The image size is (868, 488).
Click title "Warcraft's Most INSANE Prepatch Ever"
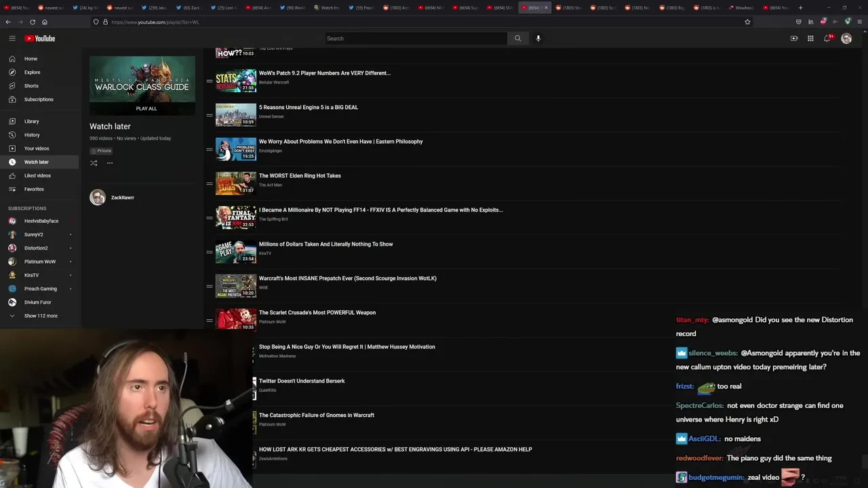tap(348, 279)
